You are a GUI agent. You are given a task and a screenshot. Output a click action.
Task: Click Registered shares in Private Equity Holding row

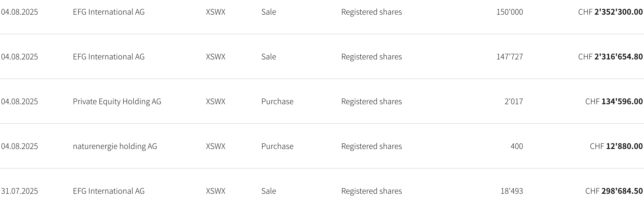[371, 101]
